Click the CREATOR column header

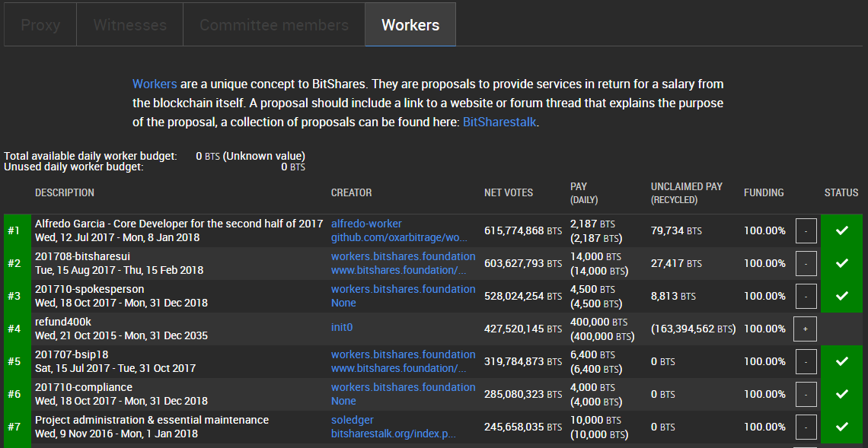(352, 192)
